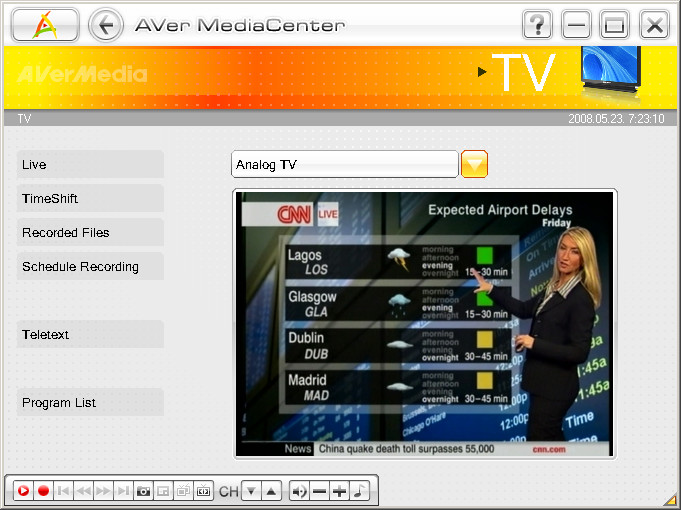Click the CNN live TV preview
681x510 pixels.
pyautogui.click(x=424, y=324)
